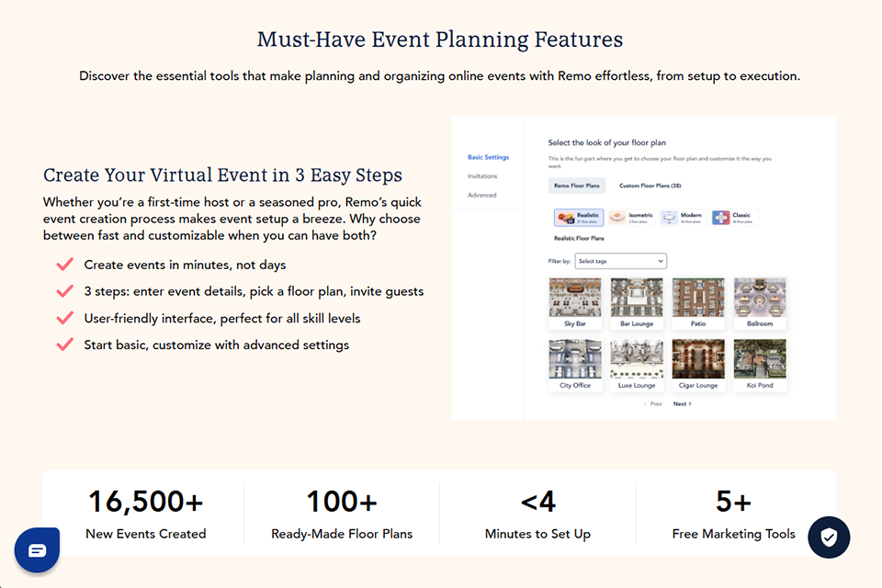
Task: Switch to Remo Floor Plans tab
Action: [577, 186]
